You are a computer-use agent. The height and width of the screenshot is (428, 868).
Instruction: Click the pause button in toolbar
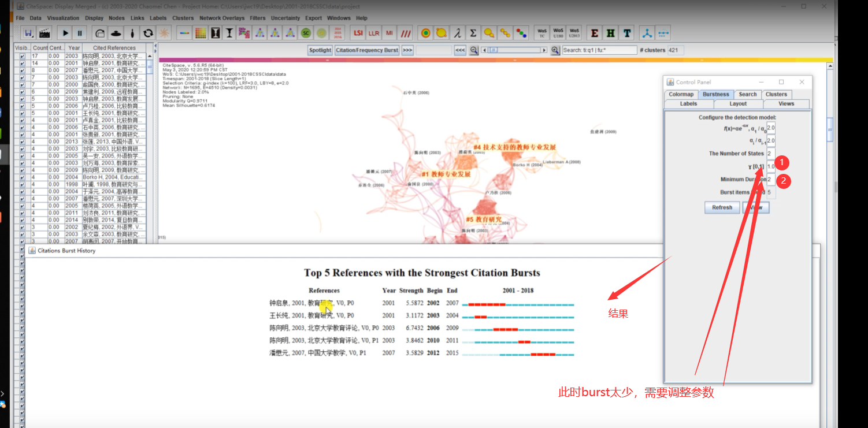pos(80,33)
